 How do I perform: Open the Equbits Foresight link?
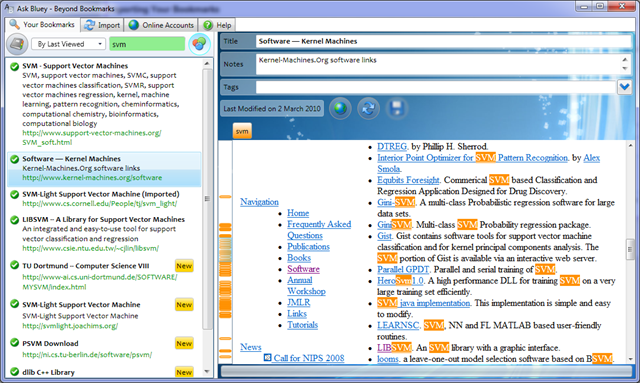coord(408,180)
